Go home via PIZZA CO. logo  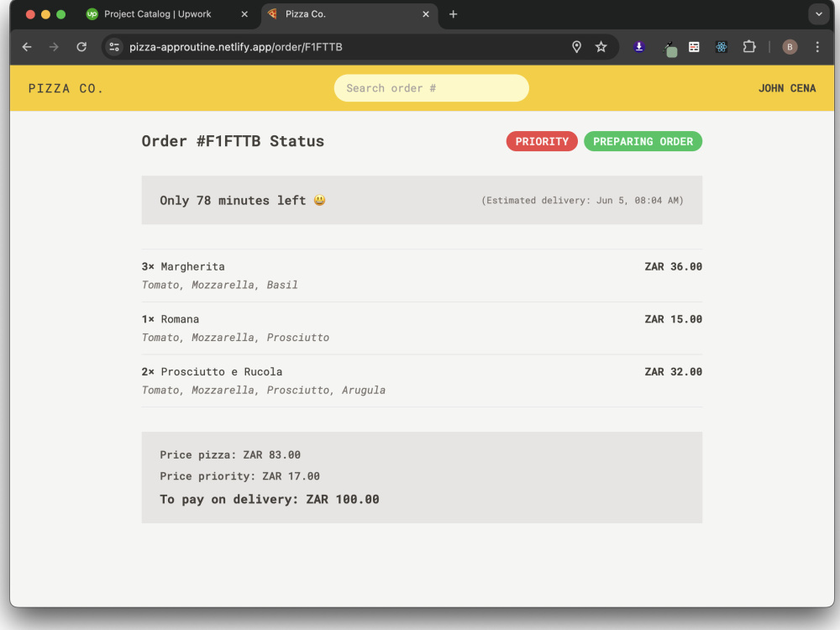point(66,88)
